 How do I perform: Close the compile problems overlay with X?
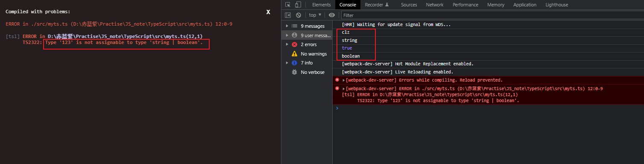point(268,12)
